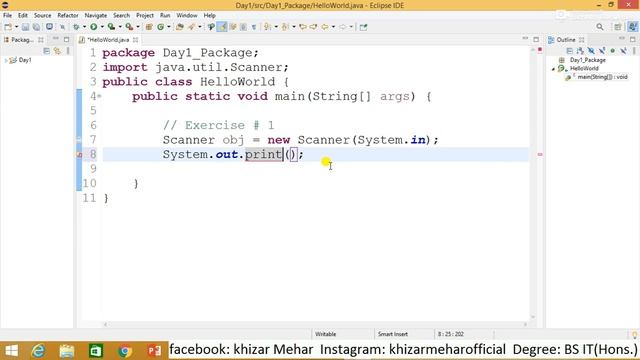Collapse the main method fold on line 4
Viewport: 640px width, 360px height.
[x=99, y=97]
